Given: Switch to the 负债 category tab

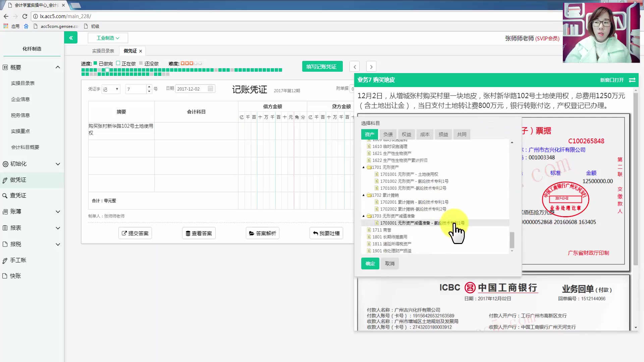Looking at the screenshot, I should click(388, 134).
